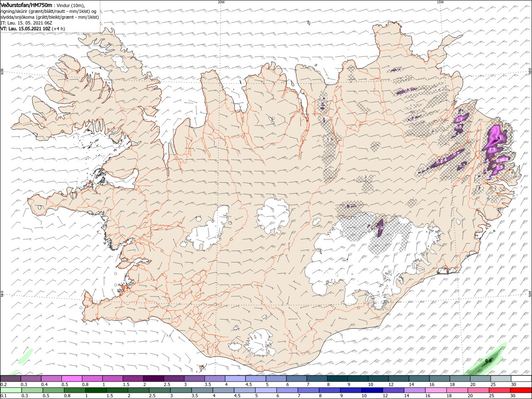Image resolution: width=532 pixels, height=399 pixels.
Task: Select the red 30 swatch on rain scale
Action: 521,390
